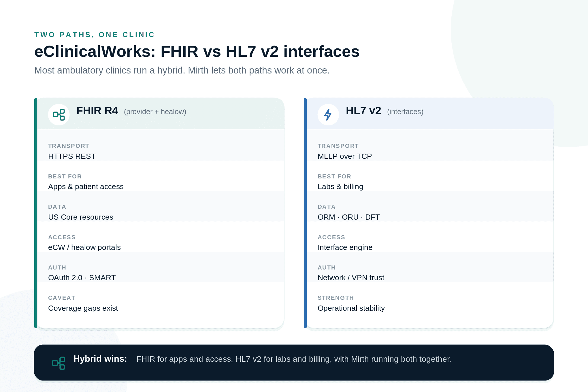Click the AUTH label in HL7 v2 card

[327, 267]
